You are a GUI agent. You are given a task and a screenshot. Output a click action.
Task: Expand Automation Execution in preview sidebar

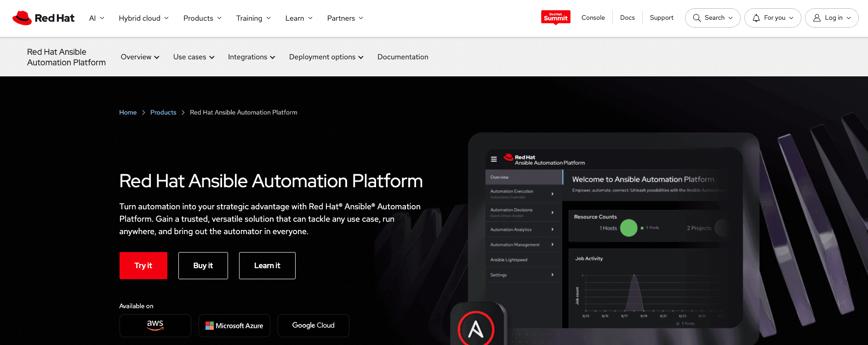click(x=524, y=194)
